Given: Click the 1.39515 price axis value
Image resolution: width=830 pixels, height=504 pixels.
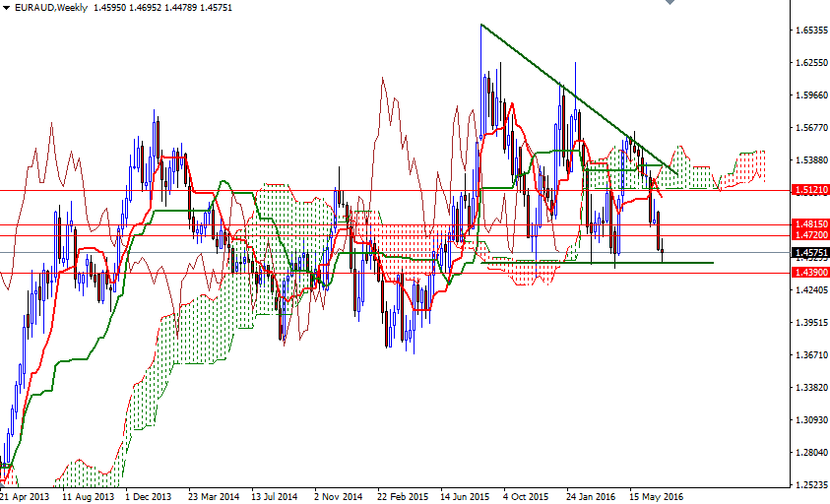Looking at the screenshot, I should (812, 323).
